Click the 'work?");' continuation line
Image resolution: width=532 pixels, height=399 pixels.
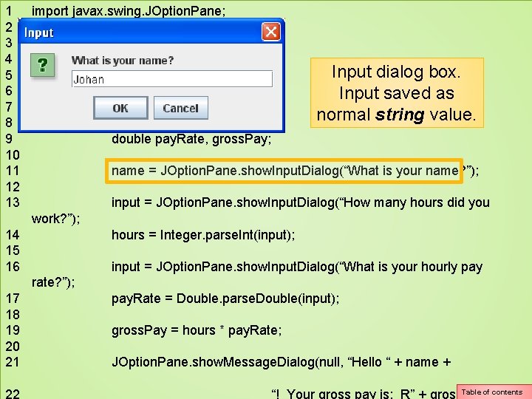pos(55,219)
